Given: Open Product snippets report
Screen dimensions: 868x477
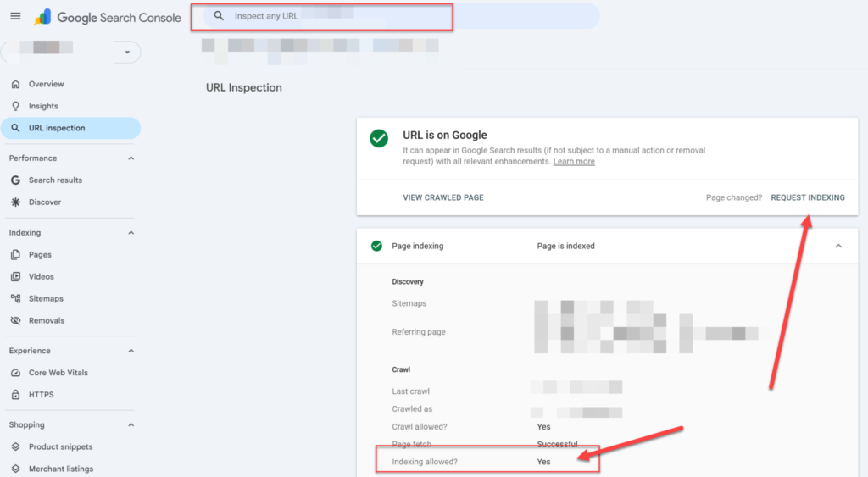Looking at the screenshot, I should [x=60, y=446].
